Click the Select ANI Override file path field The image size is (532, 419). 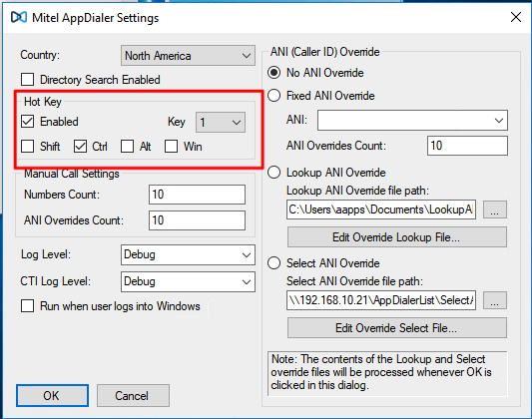click(x=381, y=300)
